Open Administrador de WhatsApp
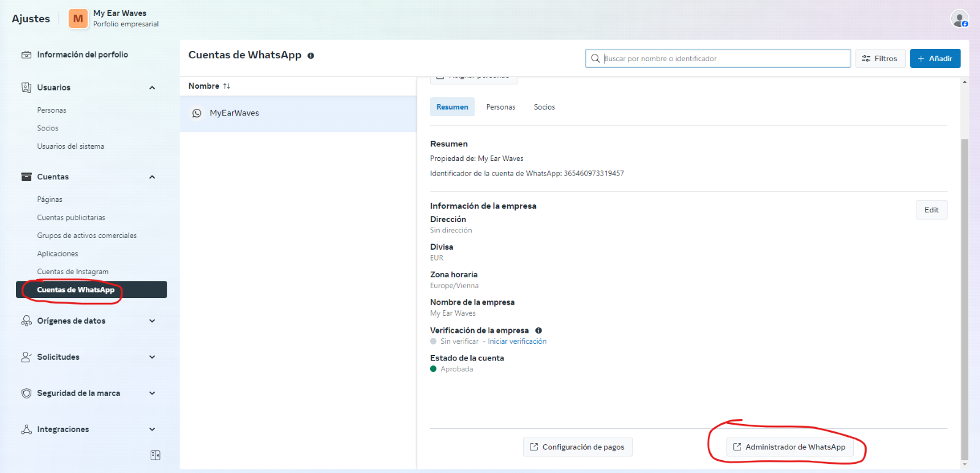The image size is (980, 473). (x=790, y=447)
